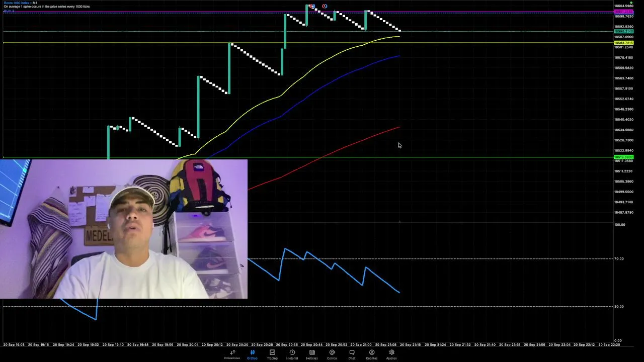644x362 pixels.
Task: Click the 18546.2380 price scale label
Action: coord(623,109)
